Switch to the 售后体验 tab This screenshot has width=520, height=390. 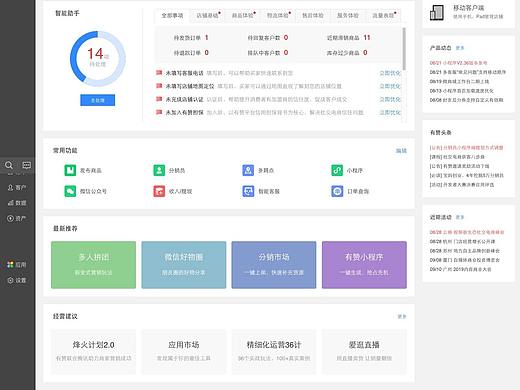pos(313,15)
